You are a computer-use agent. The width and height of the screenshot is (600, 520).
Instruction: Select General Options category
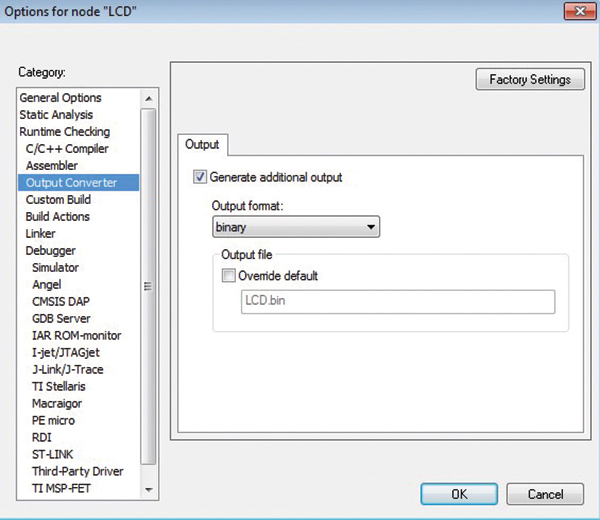[61, 98]
